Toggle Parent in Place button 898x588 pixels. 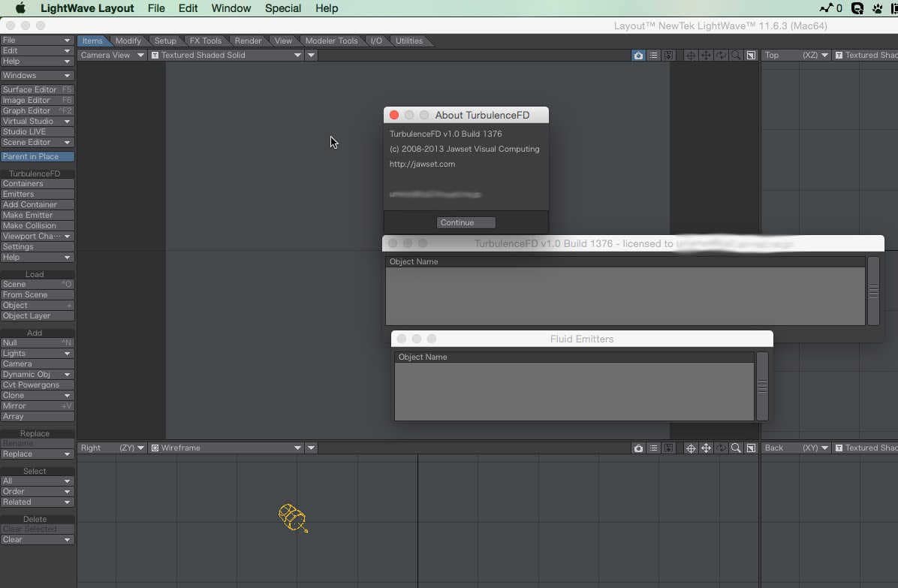point(38,157)
